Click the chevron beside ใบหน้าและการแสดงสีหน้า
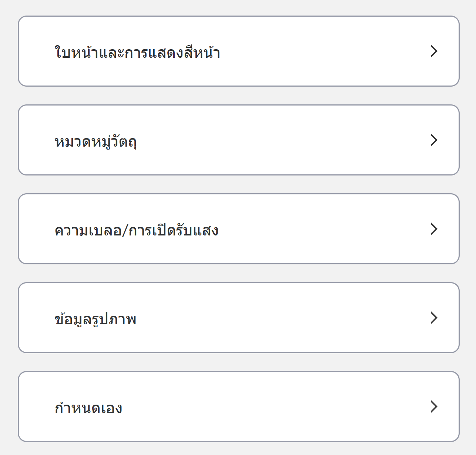The height and width of the screenshot is (455, 476). pos(434,51)
